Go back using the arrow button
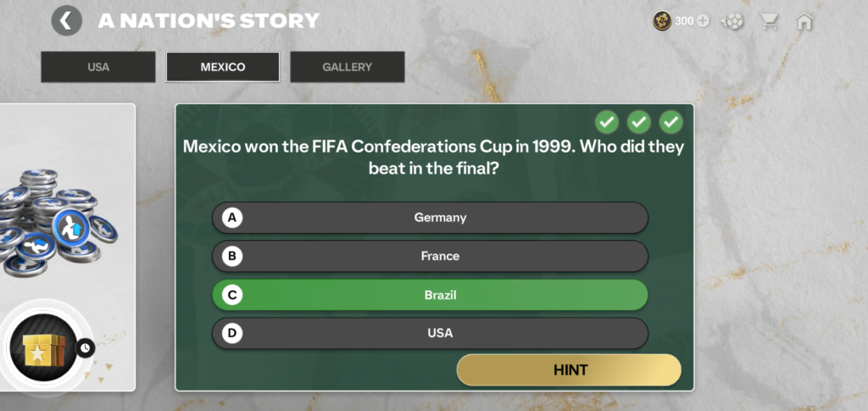Image resolution: width=868 pixels, height=411 pixels. pyautogui.click(x=66, y=20)
